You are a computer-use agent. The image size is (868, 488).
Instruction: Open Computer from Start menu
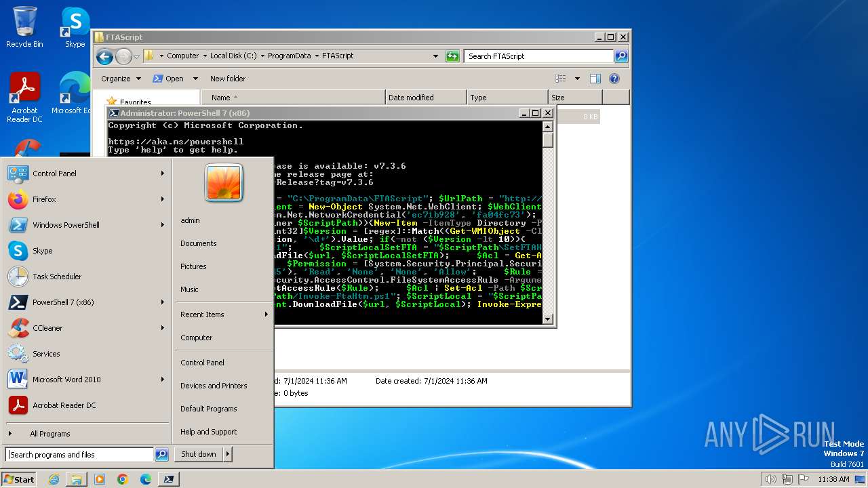tap(196, 338)
